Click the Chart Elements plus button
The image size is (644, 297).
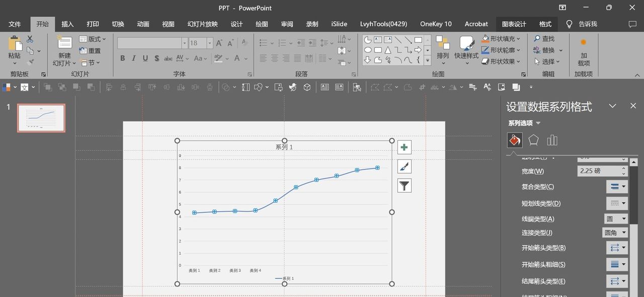pyautogui.click(x=405, y=147)
